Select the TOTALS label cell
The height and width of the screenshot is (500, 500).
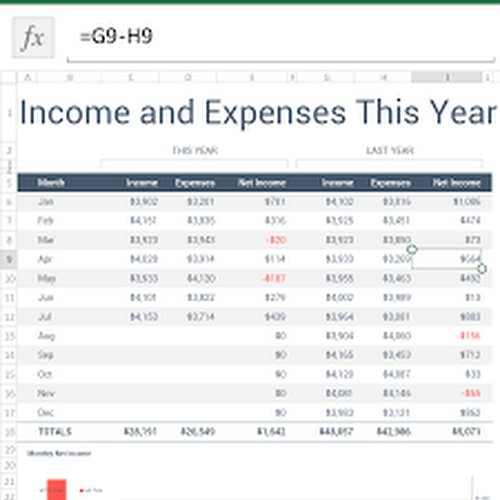(x=55, y=432)
